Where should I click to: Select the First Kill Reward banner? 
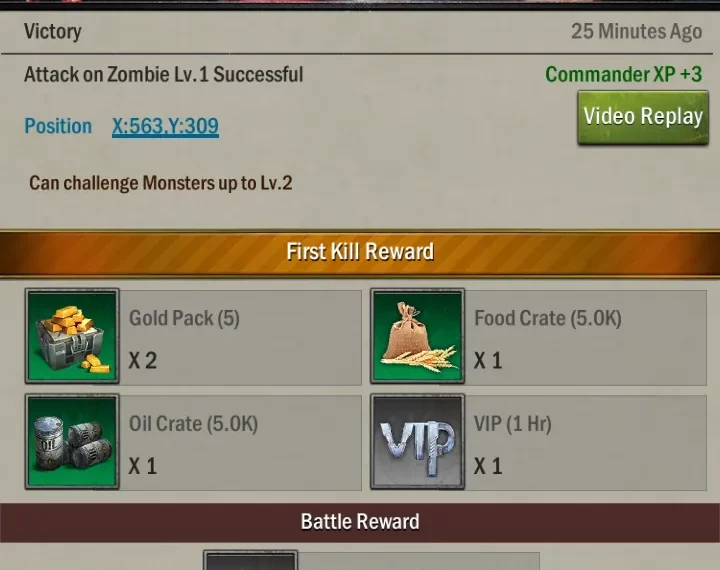click(360, 252)
